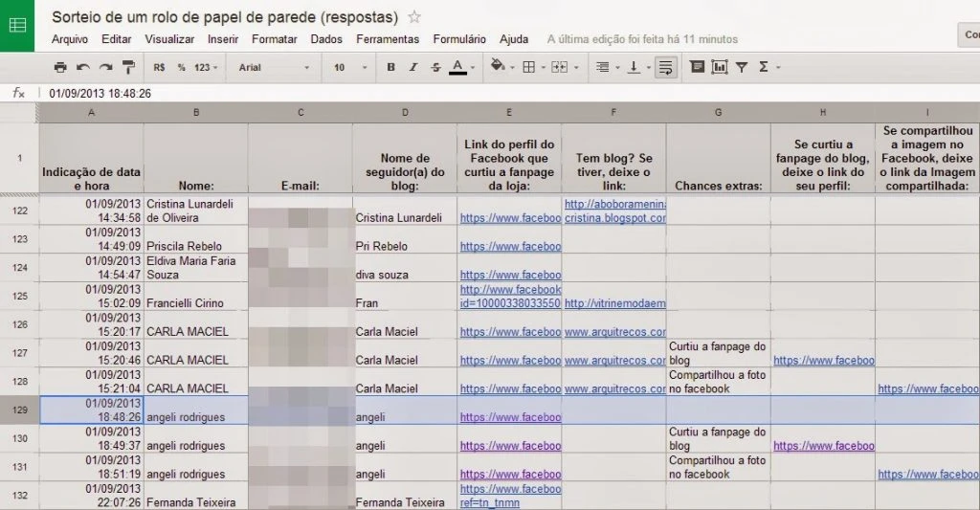Click the cell 'diva souza'
Viewport: 980px width, 510px height.
click(405, 268)
